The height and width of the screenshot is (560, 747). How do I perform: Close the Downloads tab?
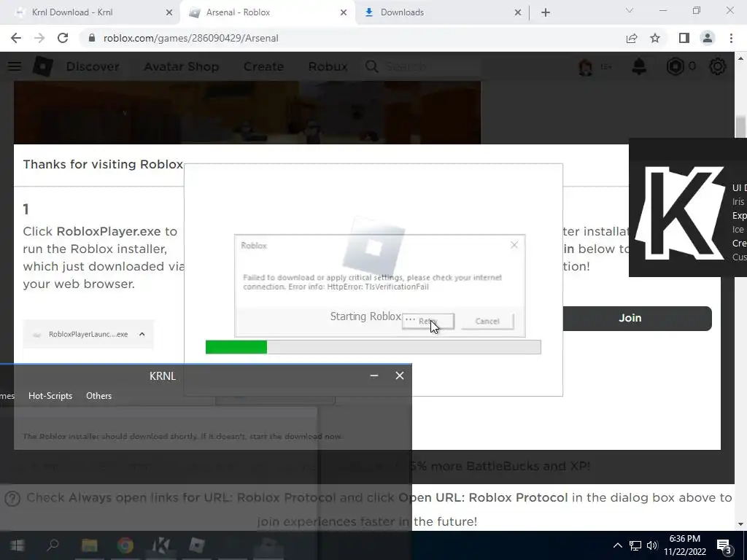coord(518,13)
